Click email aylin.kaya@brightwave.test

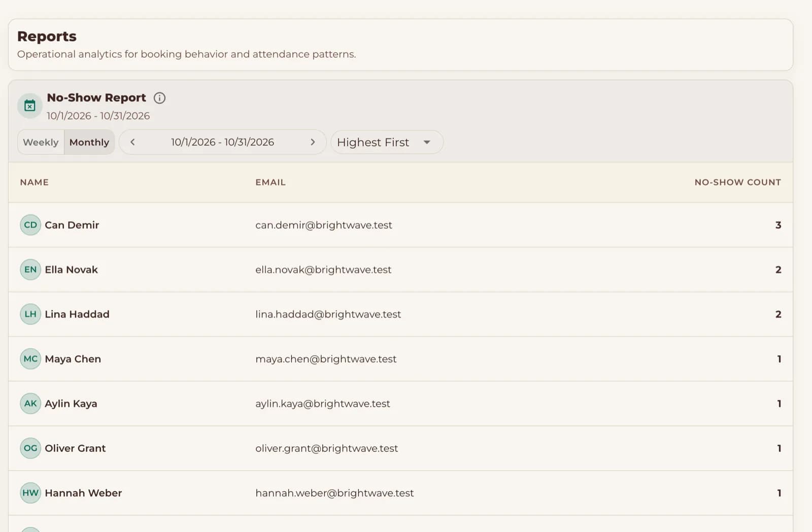tap(323, 404)
